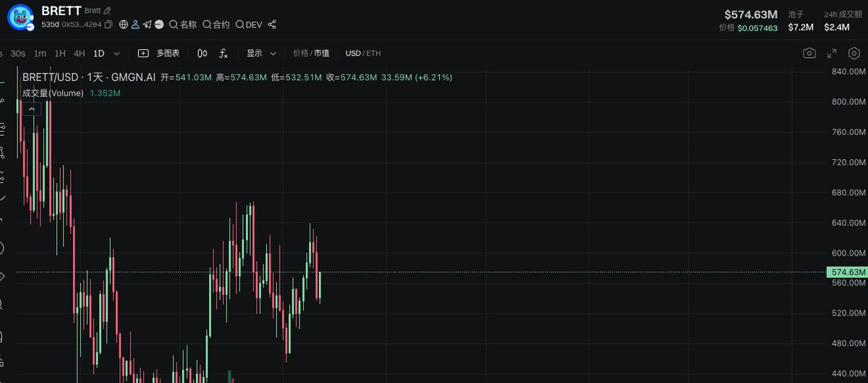Open the chart settings gear icon
868x383 pixels.
[854, 53]
